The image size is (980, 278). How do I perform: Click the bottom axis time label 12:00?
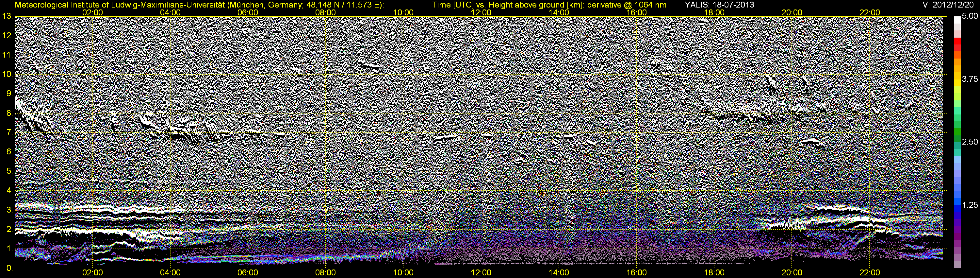(481, 273)
